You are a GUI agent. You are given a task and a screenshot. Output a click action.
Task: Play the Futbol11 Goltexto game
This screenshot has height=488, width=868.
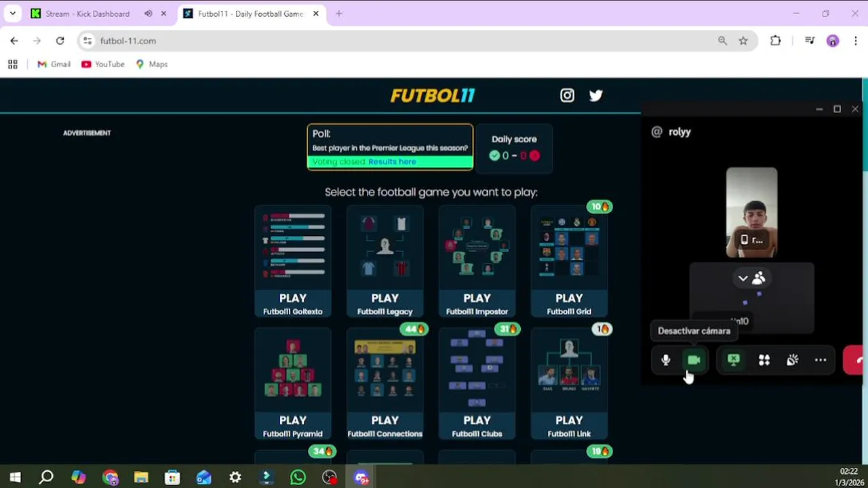point(293,262)
